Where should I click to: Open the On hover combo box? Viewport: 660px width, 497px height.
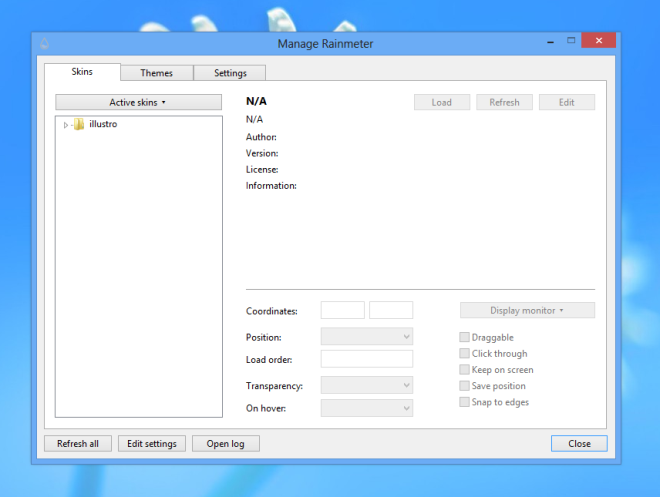coord(367,408)
